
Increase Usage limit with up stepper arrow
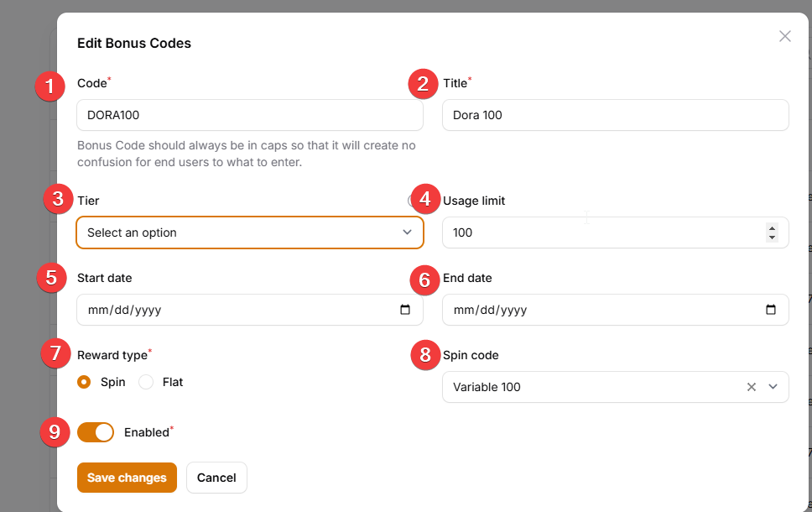tap(772, 227)
